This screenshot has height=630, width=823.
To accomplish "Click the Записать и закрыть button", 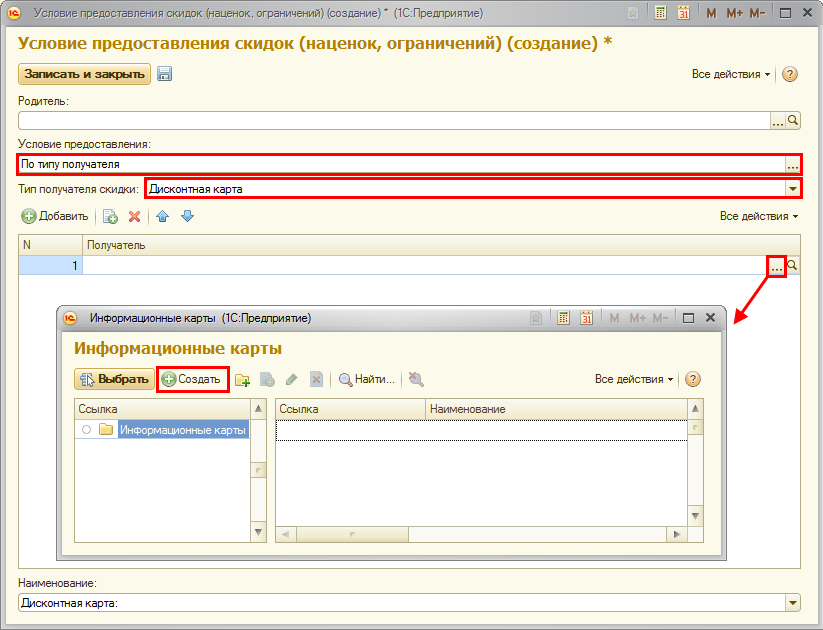I will pos(84,74).
